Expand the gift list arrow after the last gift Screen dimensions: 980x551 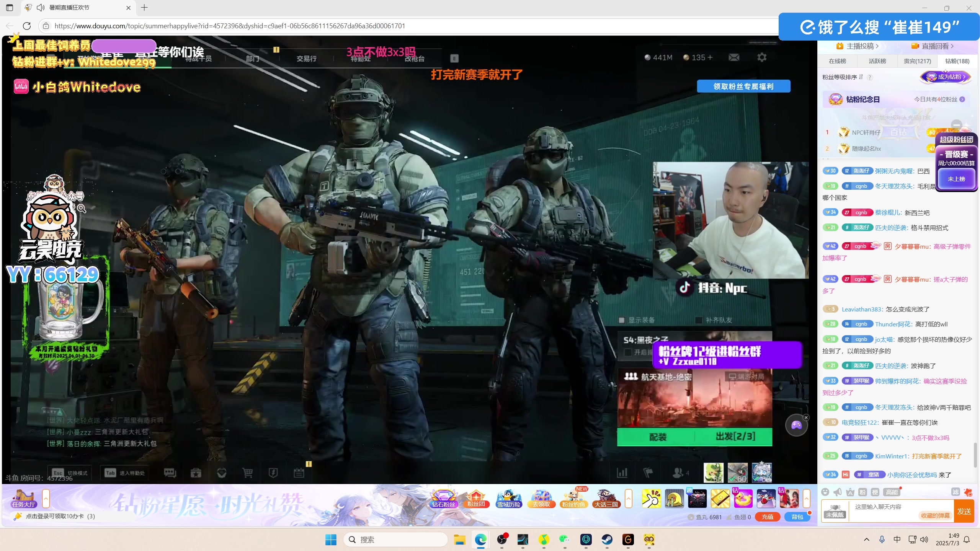pos(806,499)
